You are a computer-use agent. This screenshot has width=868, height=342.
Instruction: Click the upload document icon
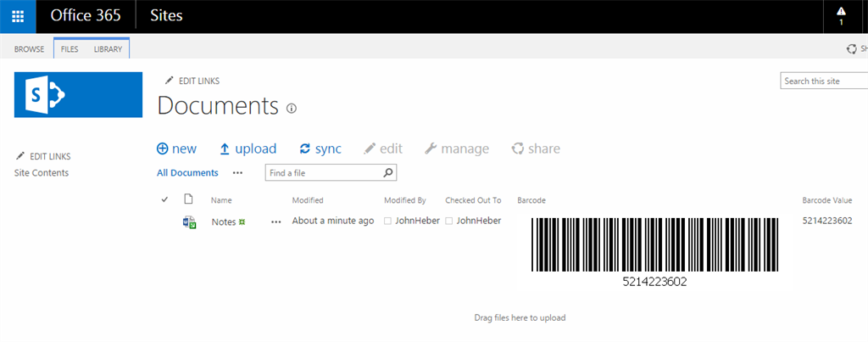click(x=225, y=149)
